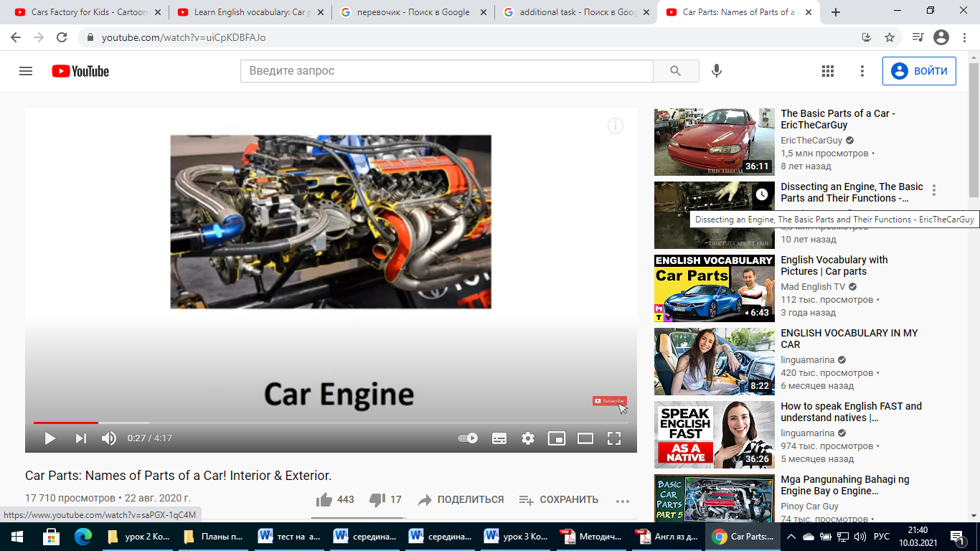Toggle theater mode view
The image size is (980, 551).
pos(585,438)
